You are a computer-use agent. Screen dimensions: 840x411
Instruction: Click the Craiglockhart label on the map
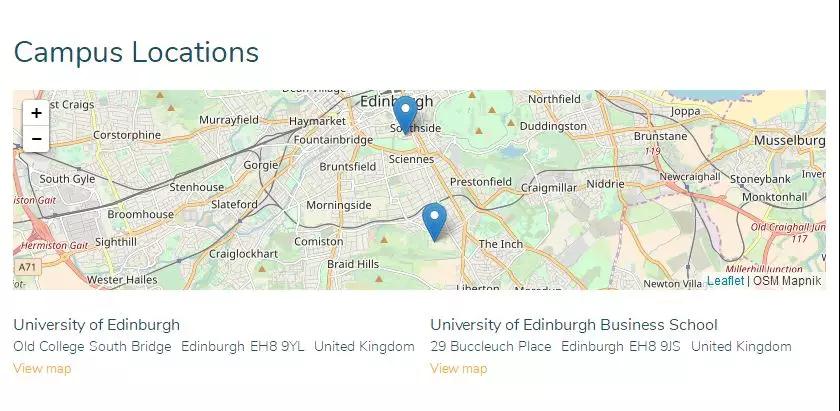pyautogui.click(x=243, y=254)
